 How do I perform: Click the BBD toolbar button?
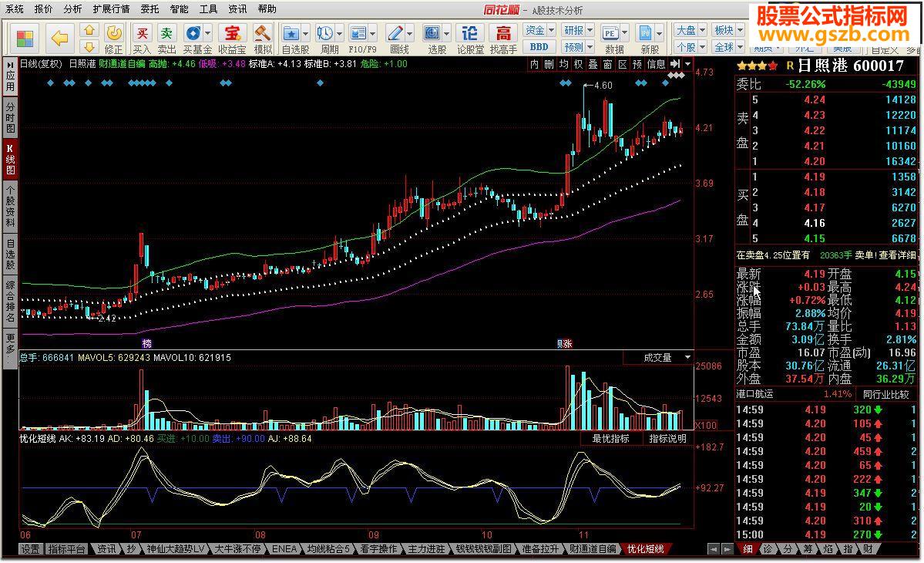point(539,46)
